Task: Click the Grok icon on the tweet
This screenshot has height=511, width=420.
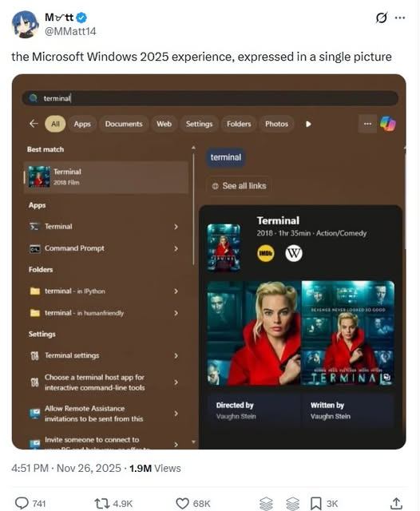Action: [381, 18]
